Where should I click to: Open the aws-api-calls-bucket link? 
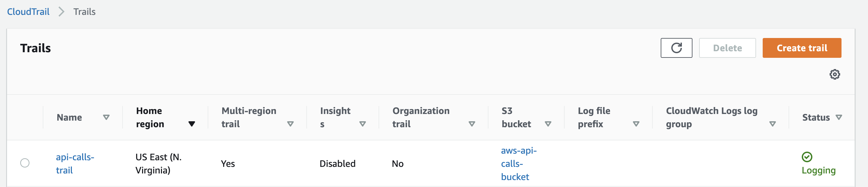[519, 164]
